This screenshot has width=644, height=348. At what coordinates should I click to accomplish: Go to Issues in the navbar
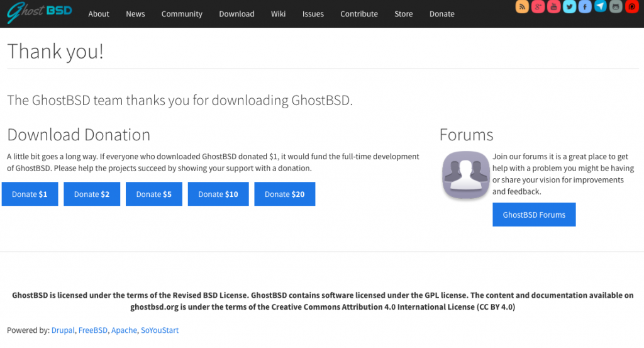tap(313, 14)
